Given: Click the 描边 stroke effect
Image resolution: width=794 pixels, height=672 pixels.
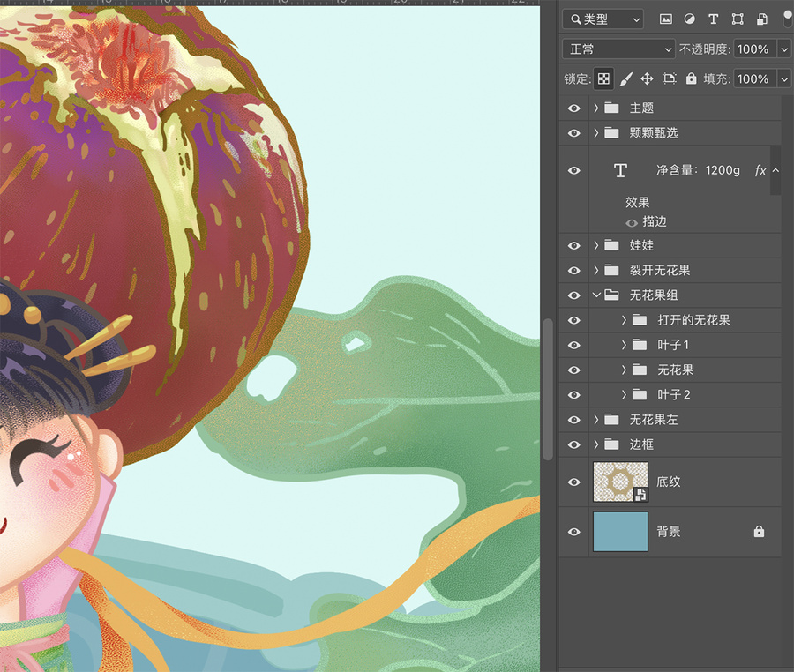Looking at the screenshot, I should (x=655, y=221).
